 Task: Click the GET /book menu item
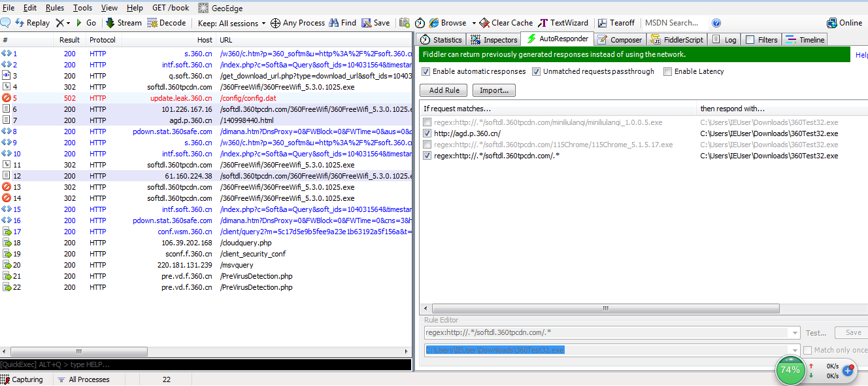[171, 8]
